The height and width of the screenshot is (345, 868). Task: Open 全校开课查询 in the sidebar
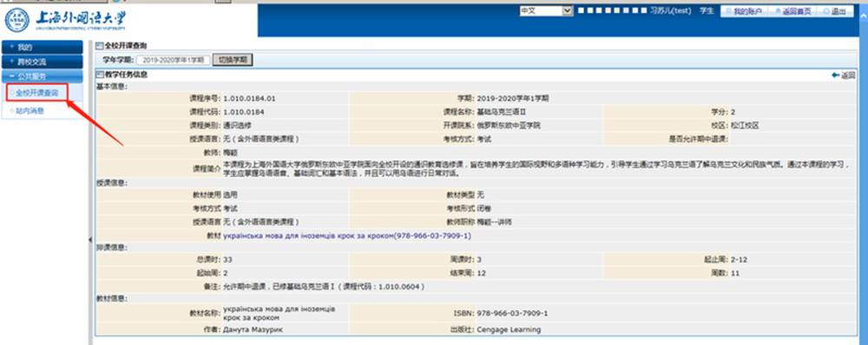click(37, 93)
